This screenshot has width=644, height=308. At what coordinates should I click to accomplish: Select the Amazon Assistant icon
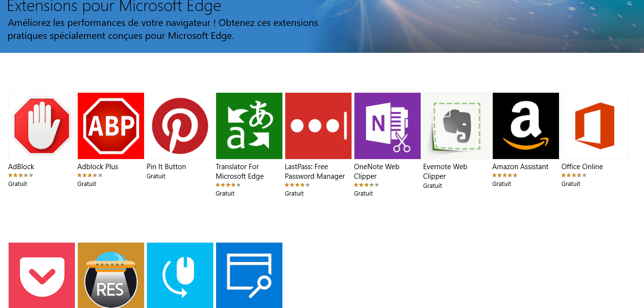(x=525, y=125)
